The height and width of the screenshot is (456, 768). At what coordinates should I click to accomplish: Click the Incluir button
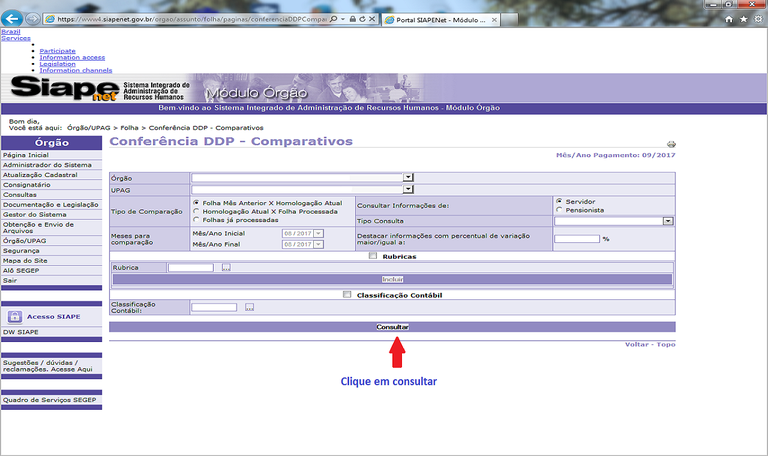pos(392,279)
